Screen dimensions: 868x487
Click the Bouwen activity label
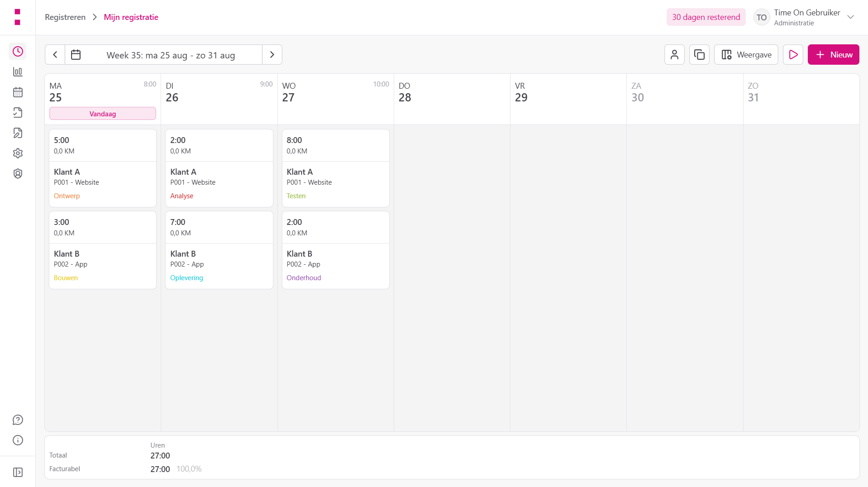click(x=66, y=278)
